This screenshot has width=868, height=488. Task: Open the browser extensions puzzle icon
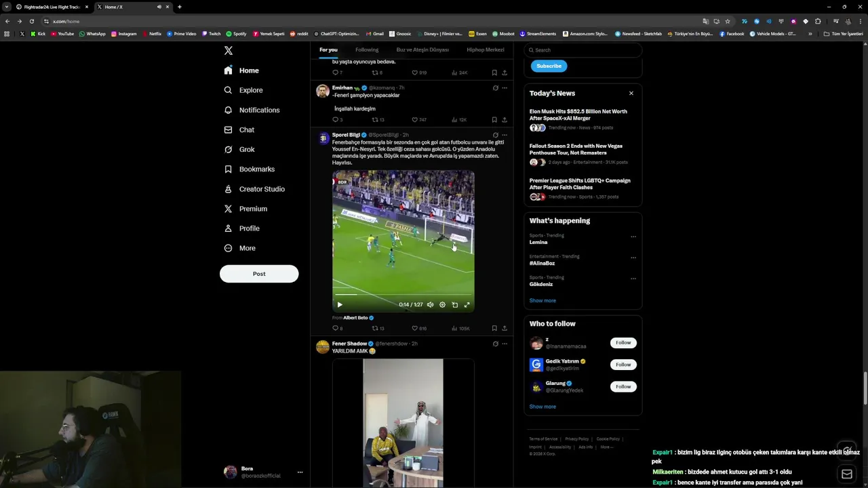click(x=818, y=21)
